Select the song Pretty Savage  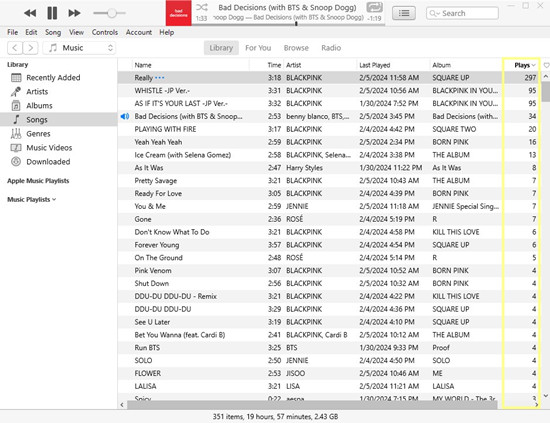(x=156, y=181)
